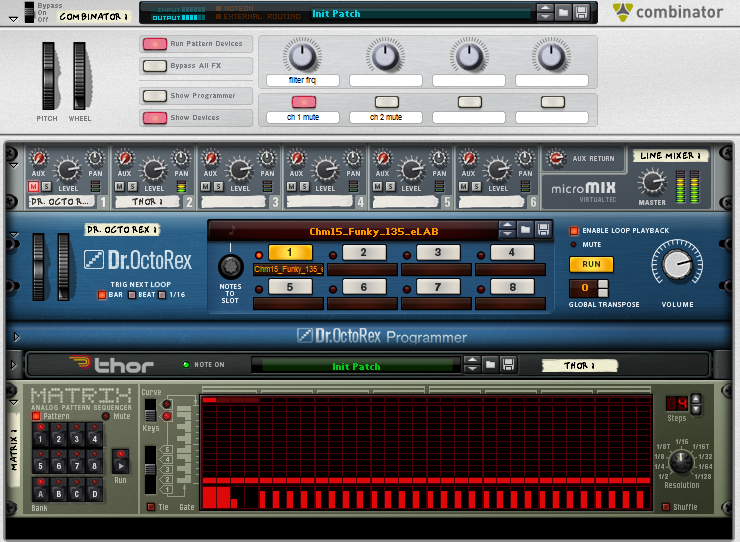This screenshot has height=542, width=740.
Task: Mute the Thor mixer channel 2
Action: (120, 186)
